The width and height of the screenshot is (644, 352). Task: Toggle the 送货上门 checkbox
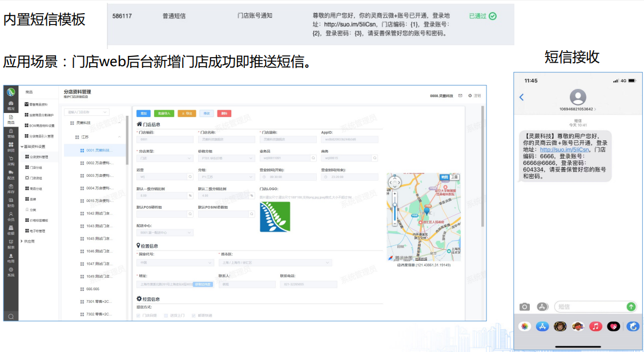(166, 315)
